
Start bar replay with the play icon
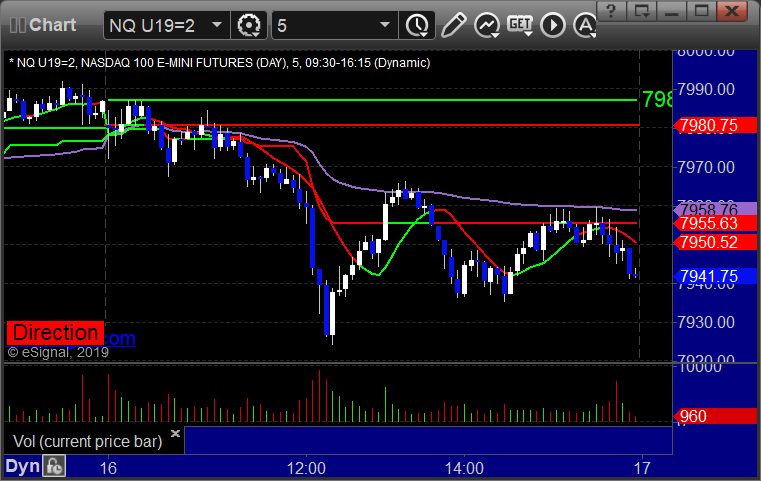[x=553, y=25]
